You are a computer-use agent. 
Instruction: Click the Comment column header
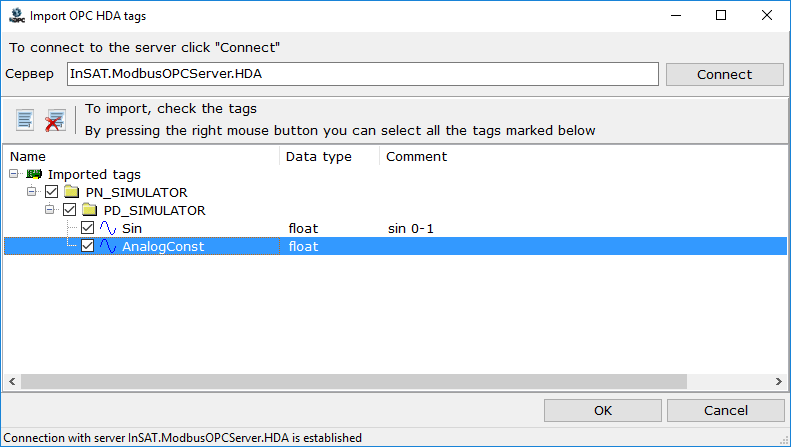416,156
